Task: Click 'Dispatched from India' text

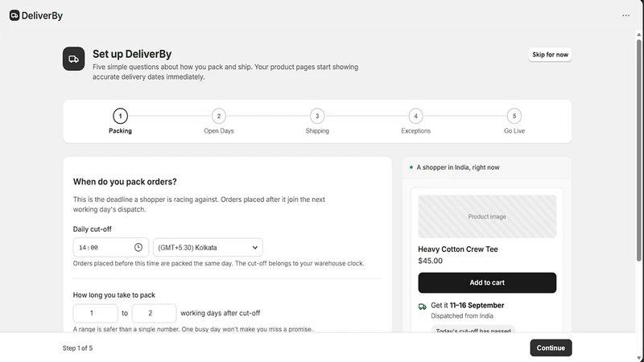Action: click(462, 316)
